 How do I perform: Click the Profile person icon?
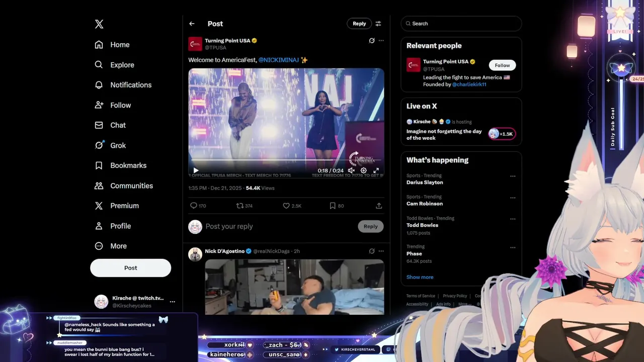99,226
